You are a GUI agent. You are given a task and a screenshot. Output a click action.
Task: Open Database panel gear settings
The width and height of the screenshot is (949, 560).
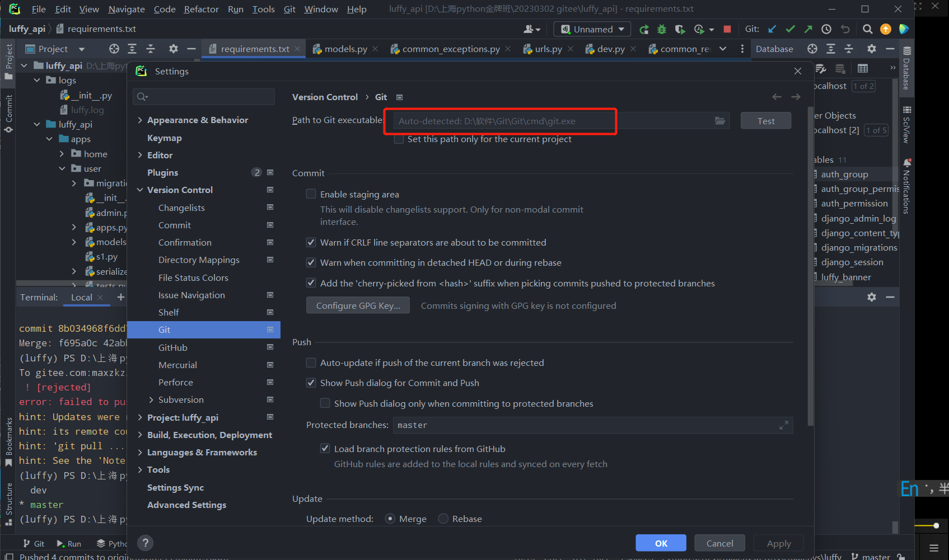point(872,49)
